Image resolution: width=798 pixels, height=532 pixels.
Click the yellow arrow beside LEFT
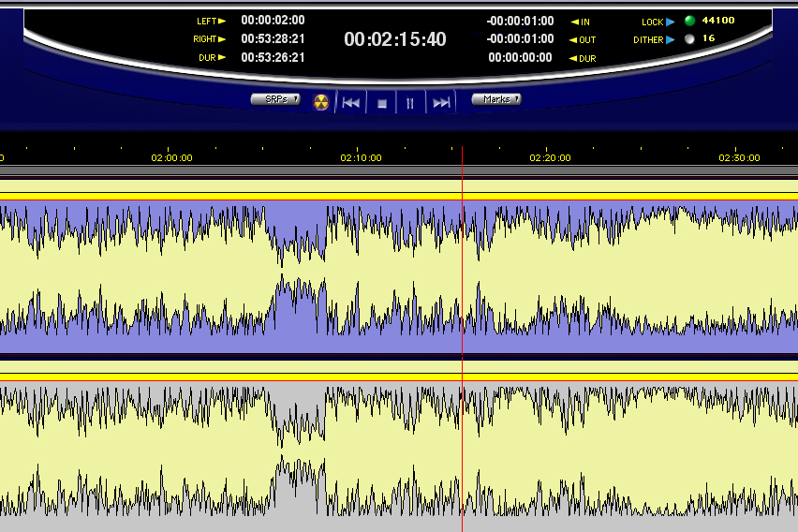point(222,21)
